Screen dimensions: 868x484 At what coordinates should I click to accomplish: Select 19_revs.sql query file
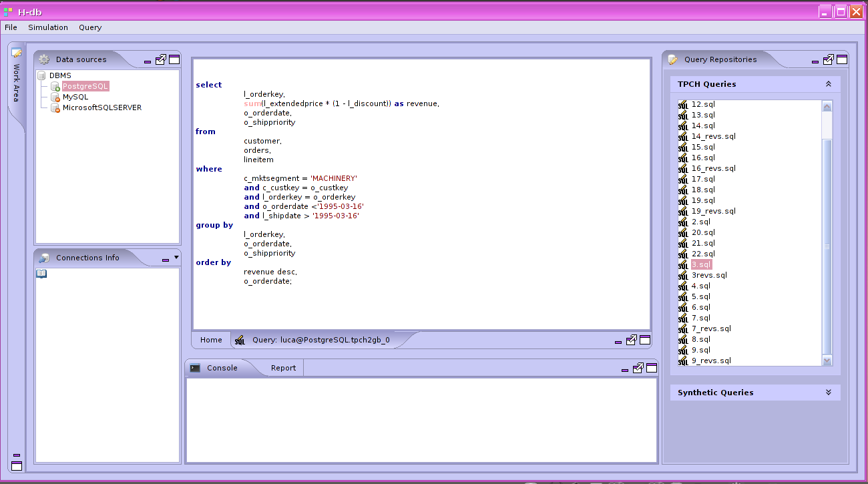(714, 211)
